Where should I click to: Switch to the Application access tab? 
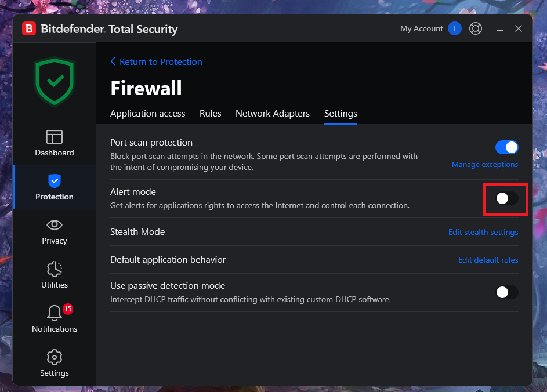click(x=147, y=113)
